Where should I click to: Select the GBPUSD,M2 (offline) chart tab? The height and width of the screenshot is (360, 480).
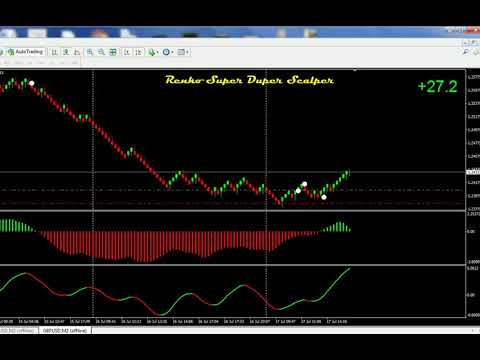(x=65, y=330)
